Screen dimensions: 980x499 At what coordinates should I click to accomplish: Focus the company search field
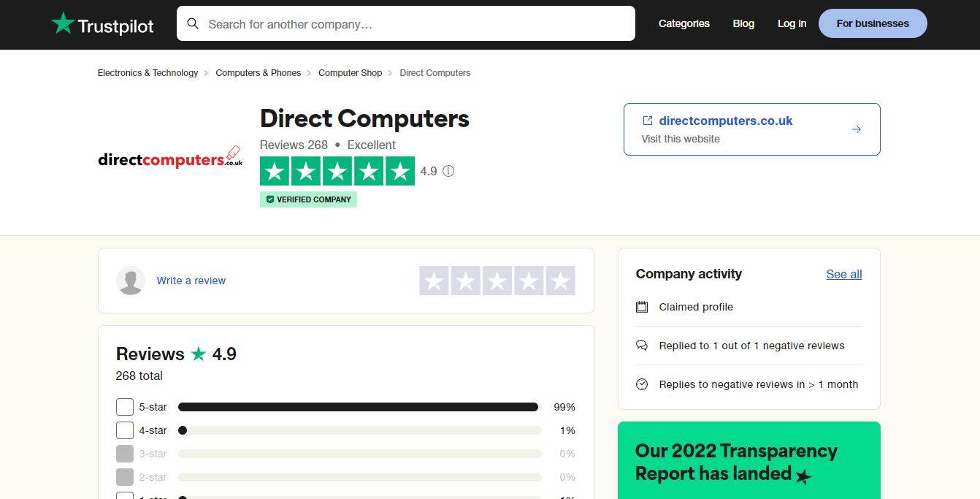(x=406, y=23)
